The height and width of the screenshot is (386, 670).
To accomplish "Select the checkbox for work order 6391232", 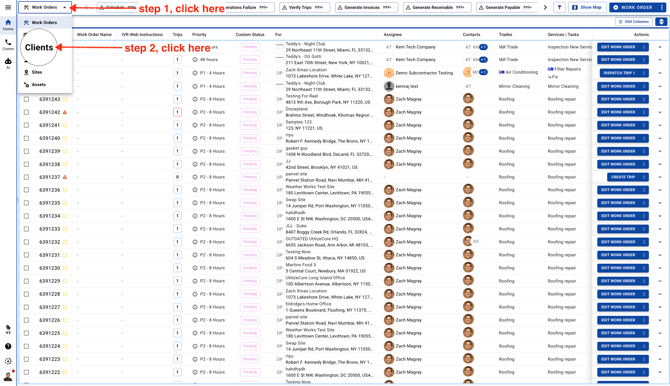I will (x=26, y=242).
